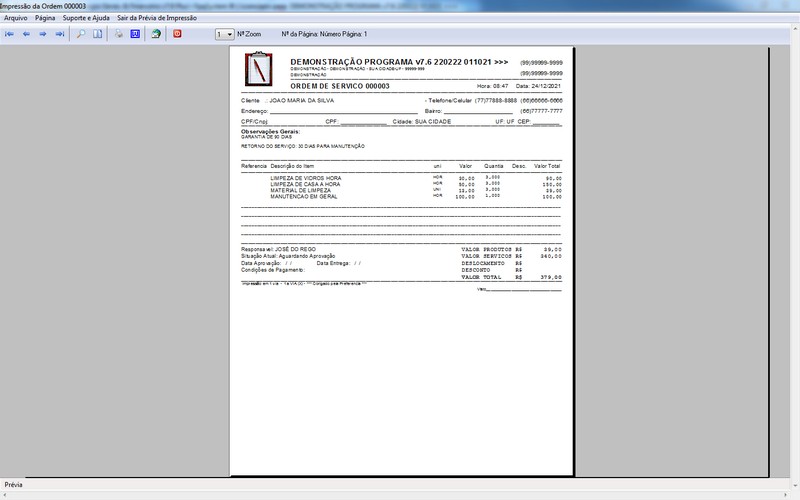
Task: Click the Condições de Pagamento label
Action: [273, 270]
